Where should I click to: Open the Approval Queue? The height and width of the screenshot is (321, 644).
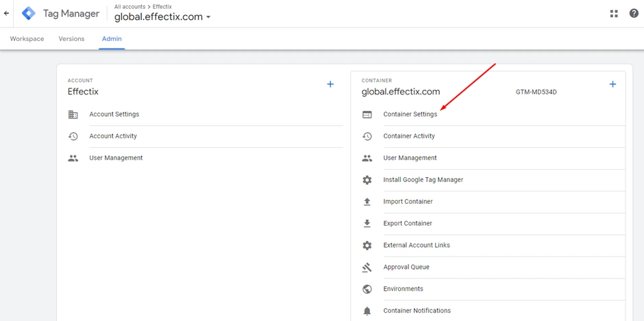[x=406, y=267]
